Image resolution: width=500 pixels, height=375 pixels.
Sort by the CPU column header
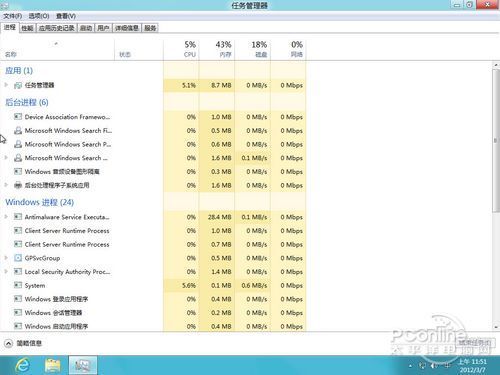coord(181,49)
